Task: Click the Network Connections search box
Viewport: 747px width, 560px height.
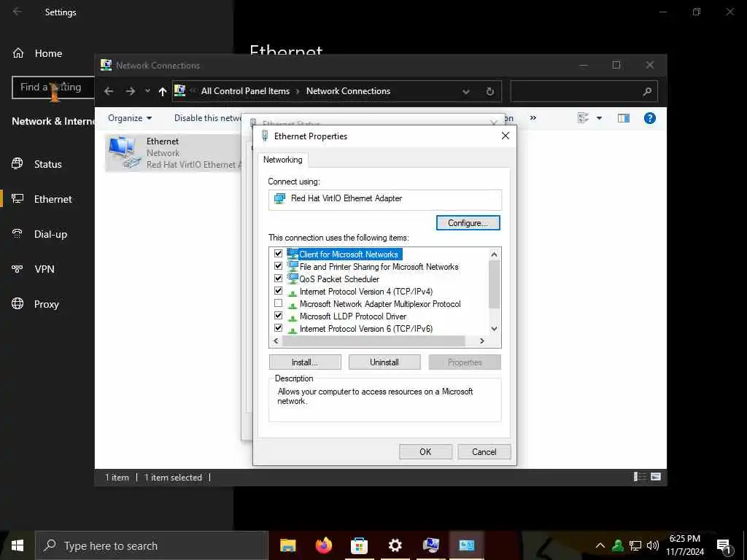Action: 584,91
